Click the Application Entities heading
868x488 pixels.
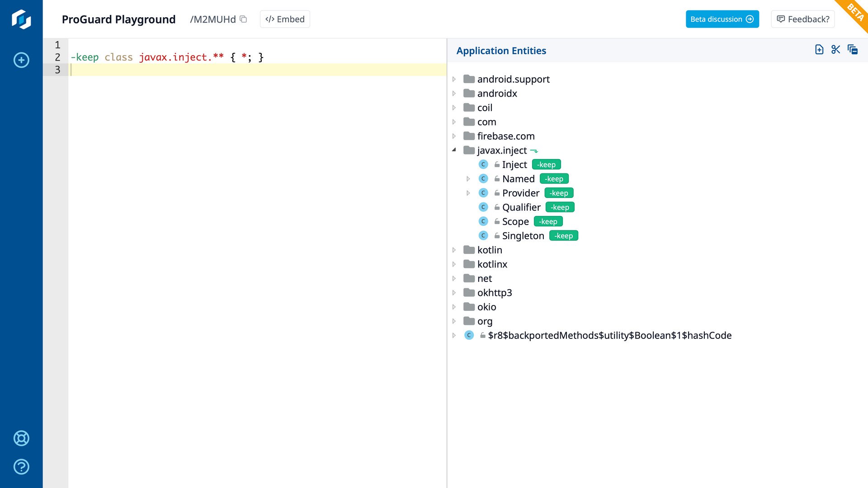coord(501,51)
